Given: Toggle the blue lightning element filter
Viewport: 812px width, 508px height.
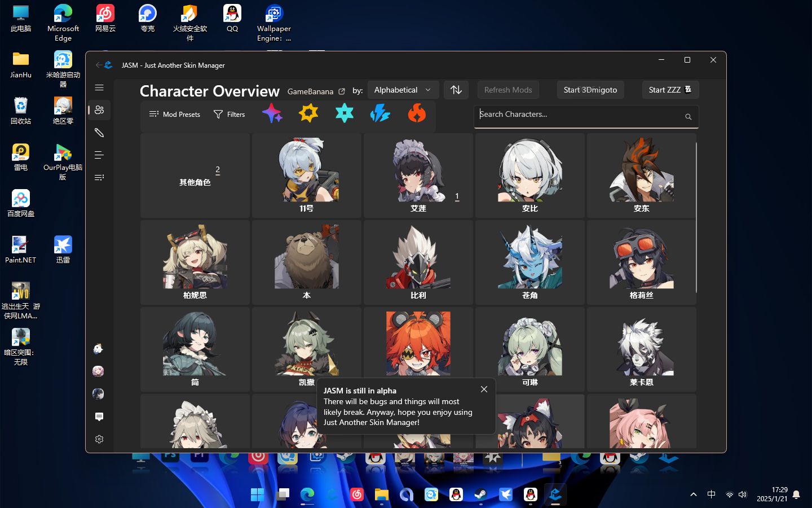Looking at the screenshot, I should pyautogui.click(x=380, y=114).
